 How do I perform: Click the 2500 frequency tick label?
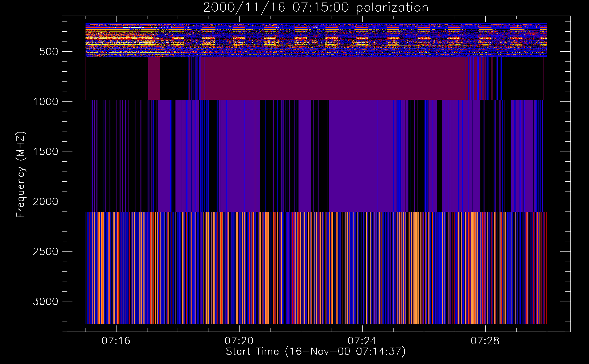pyautogui.click(x=46, y=252)
